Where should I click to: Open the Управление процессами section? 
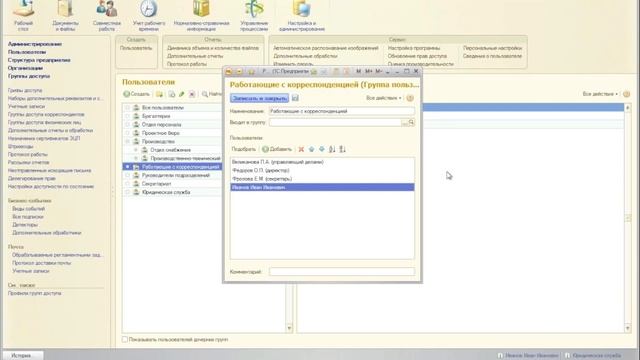click(x=254, y=16)
